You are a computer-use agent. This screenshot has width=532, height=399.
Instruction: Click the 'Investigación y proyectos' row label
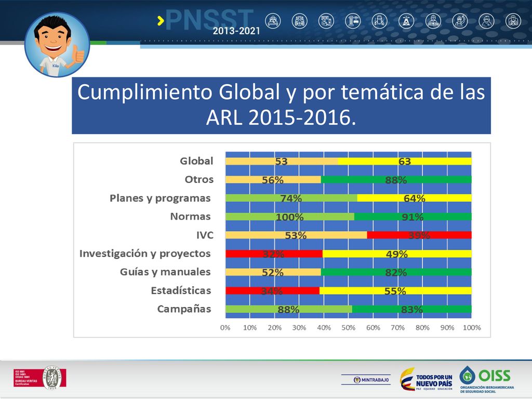(x=145, y=254)
